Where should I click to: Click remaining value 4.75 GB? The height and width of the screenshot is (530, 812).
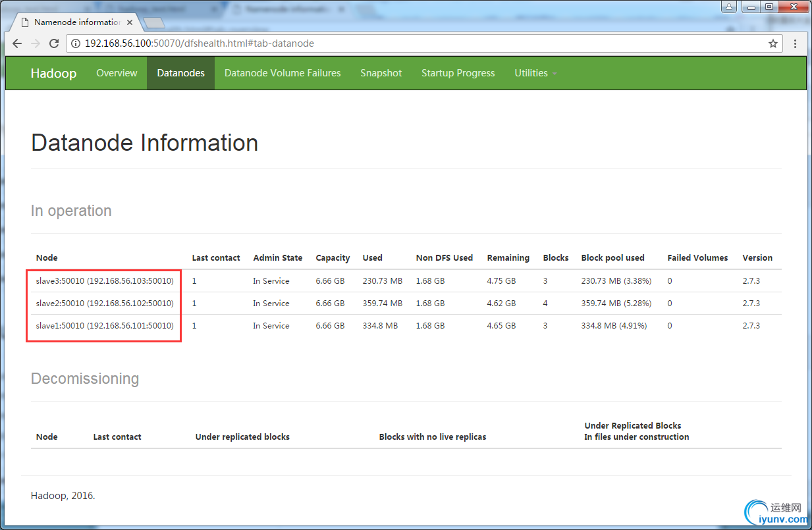501,281
